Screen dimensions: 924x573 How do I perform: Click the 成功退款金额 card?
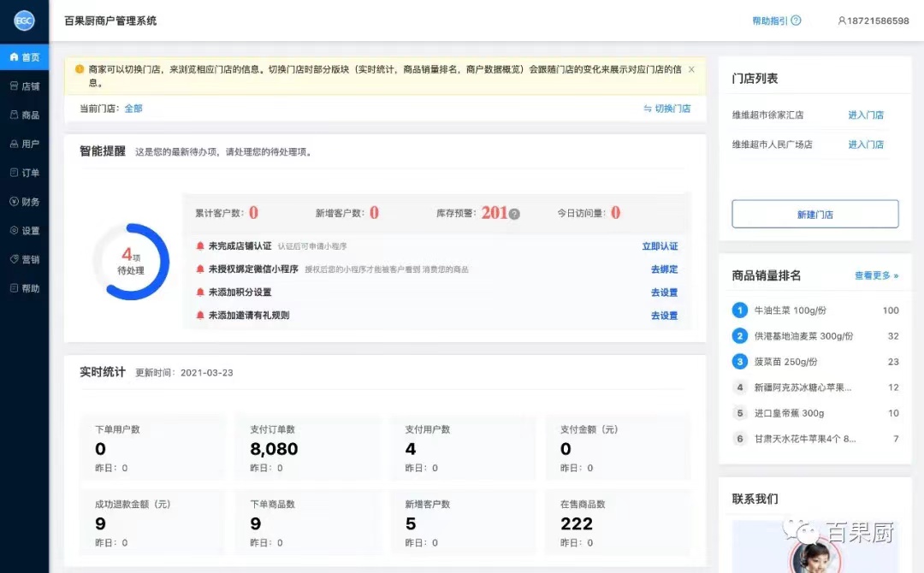click(x=153, y=523)
